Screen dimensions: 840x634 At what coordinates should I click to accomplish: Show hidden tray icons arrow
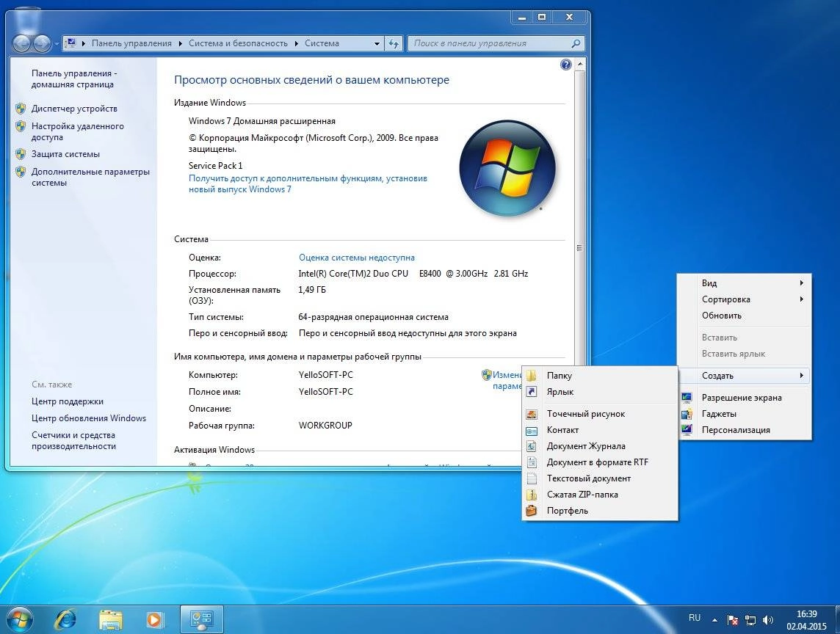point(714,620)
